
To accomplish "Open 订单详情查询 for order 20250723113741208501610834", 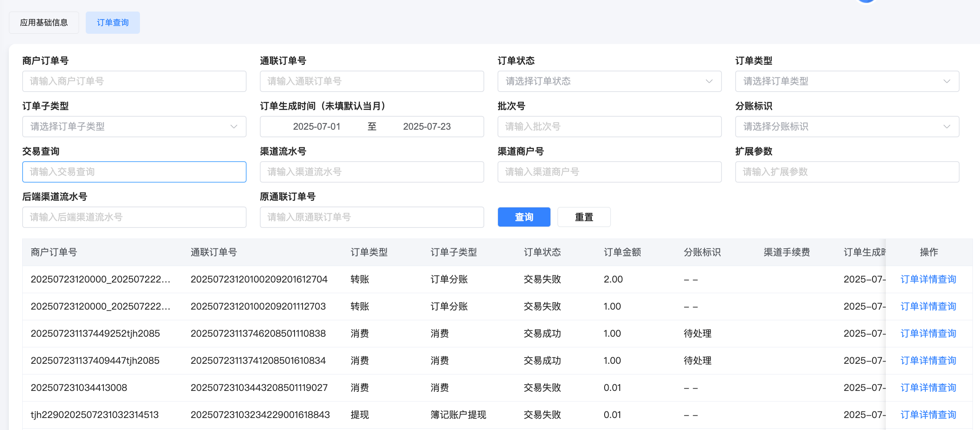I will 928,361.
